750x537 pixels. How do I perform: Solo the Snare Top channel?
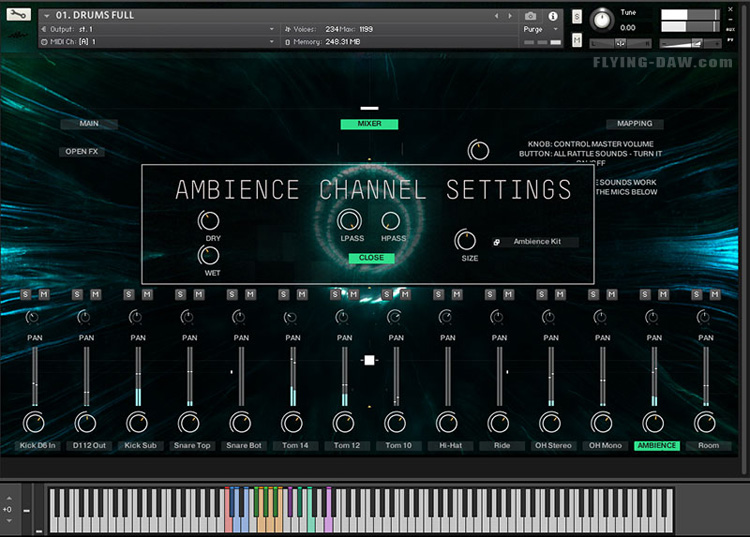tap(180, 294)
